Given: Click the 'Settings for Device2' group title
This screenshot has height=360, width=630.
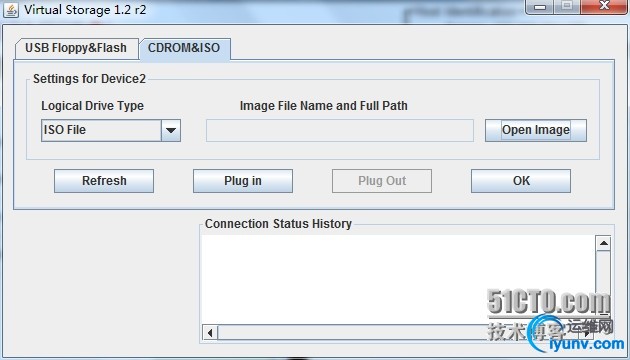Looking at the screenshot, I should (x=89, y=79).
